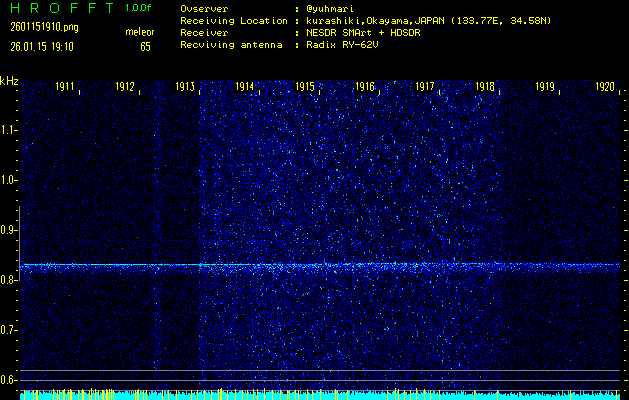629x400 pixels.
Task: Click the 0.7 kHz axis label
Action: pos(7,330)
